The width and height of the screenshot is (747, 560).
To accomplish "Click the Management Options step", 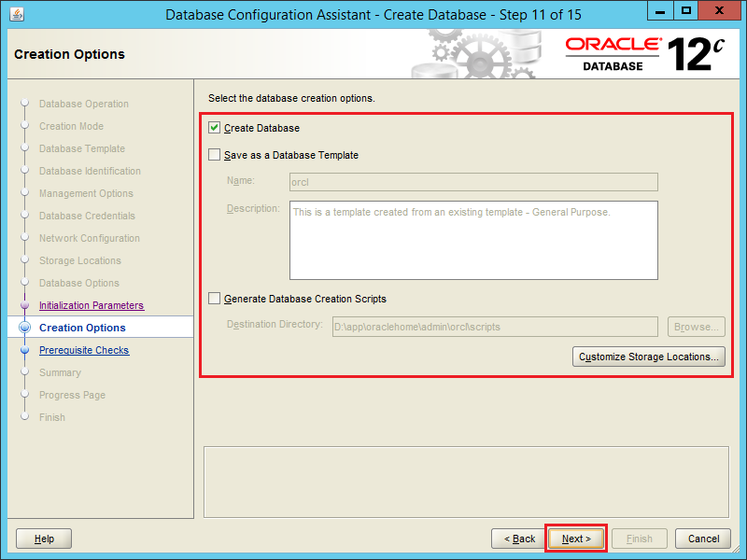I will (86, 193).
